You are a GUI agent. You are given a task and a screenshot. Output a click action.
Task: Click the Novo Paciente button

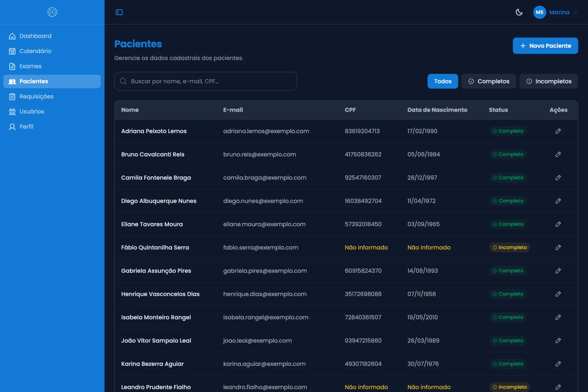point(545,46)
